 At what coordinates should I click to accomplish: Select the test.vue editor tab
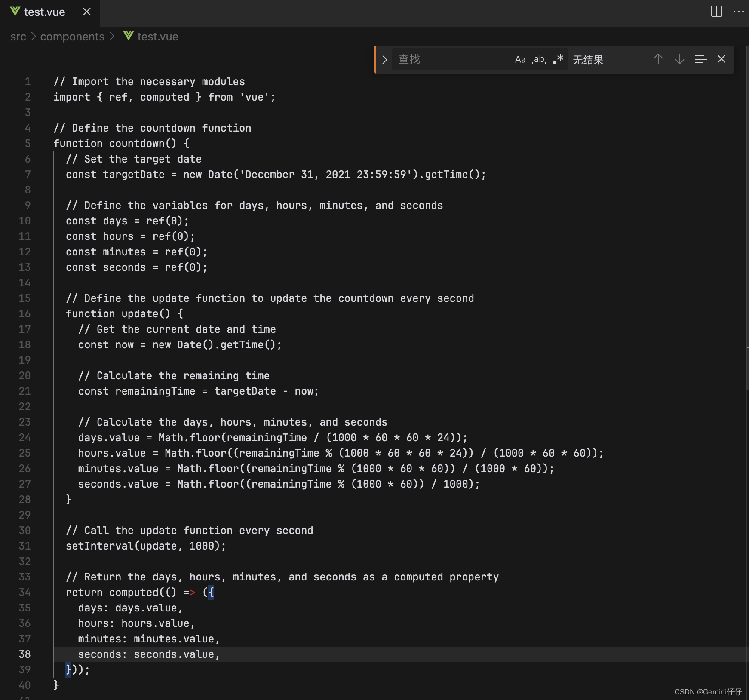(45, 12)
